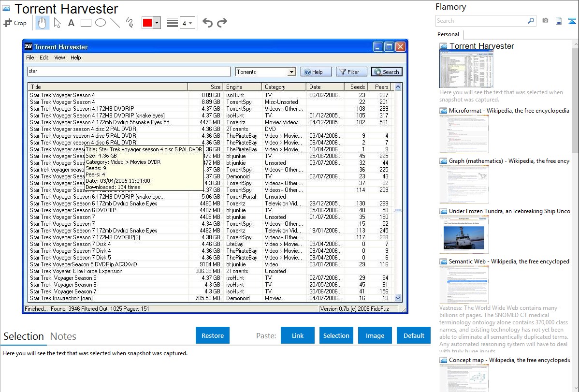Image resolution: width=579 pixels, height=392 pixels.
Task: Click the search field containing 'star'
Action: click(129, 72)
